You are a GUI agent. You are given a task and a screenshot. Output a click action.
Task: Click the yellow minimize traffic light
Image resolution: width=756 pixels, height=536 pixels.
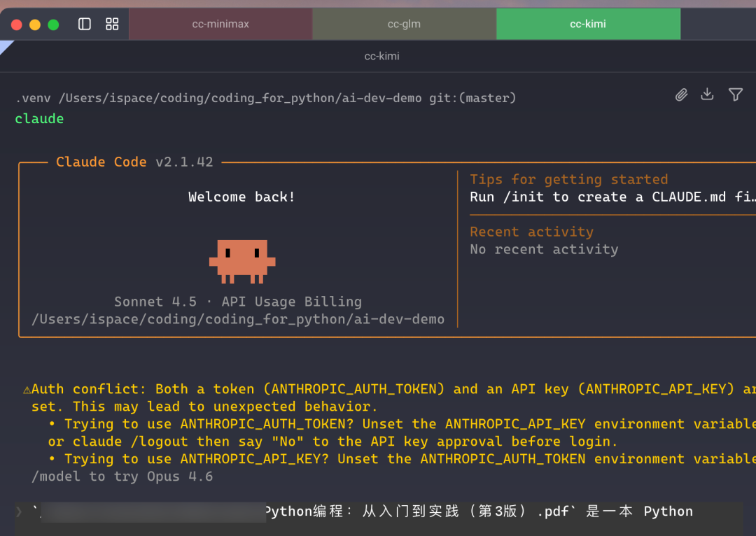pos(34,23)
